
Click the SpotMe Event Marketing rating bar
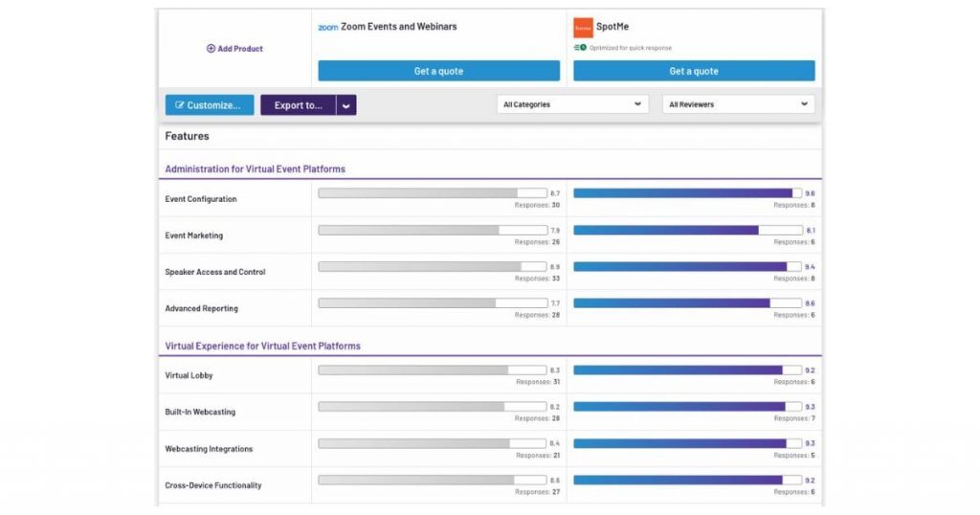687,230
